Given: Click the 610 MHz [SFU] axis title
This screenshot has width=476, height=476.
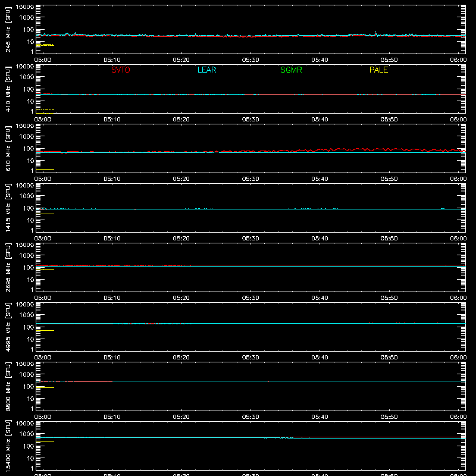Looking at the screenshot, I should [8, 148].
